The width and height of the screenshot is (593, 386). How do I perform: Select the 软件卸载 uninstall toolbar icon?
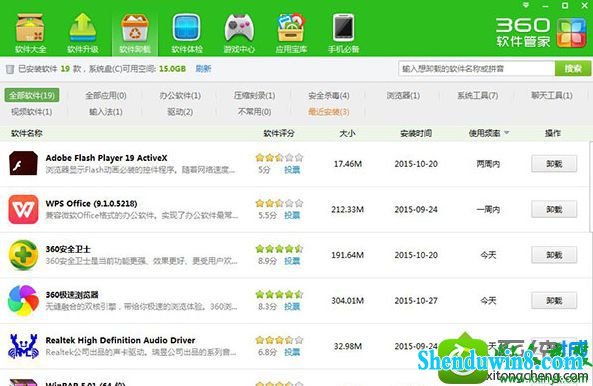(135, 33)
